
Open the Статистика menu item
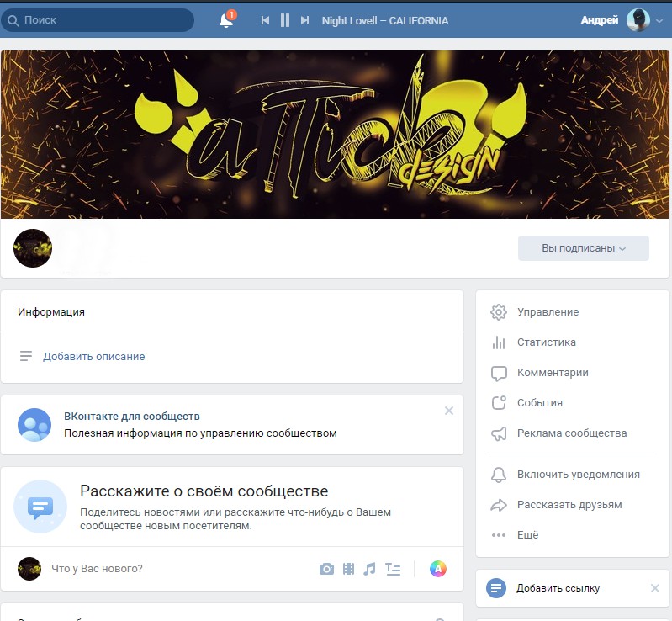(547, 342)
